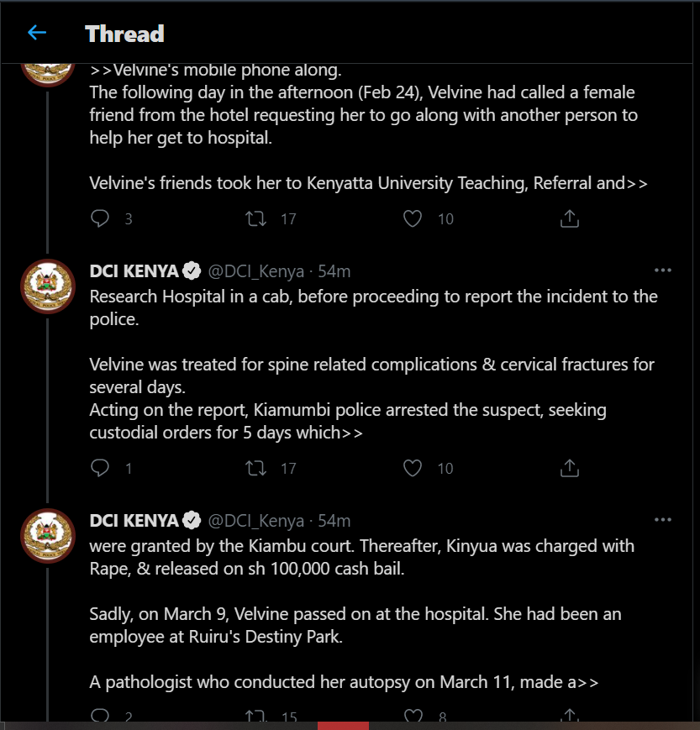Viewport: 700px width, 730px height.
Task: Share the Research Hospital tweet
Action: [x=569, y=468]
